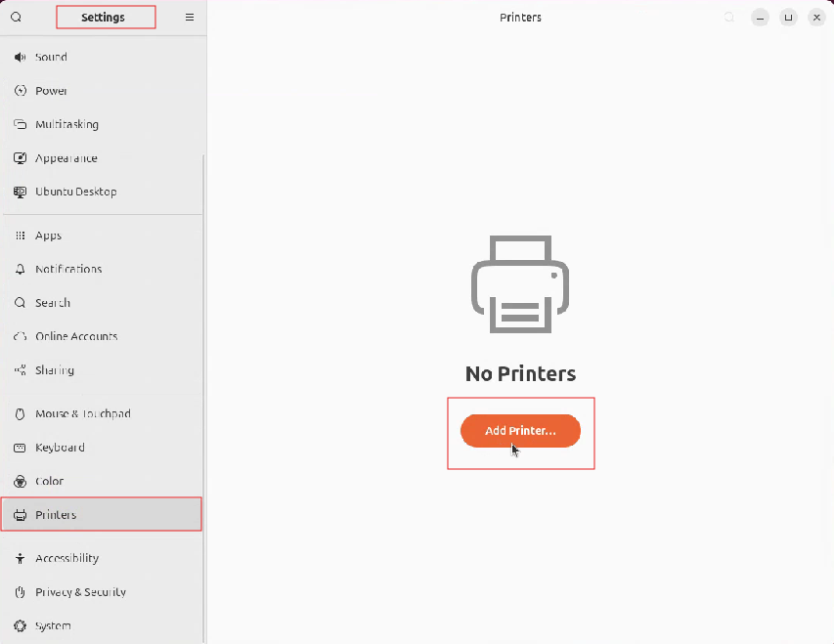Select the Printers sidebar entry
The image size is (834, 644).
click(102, 515)
